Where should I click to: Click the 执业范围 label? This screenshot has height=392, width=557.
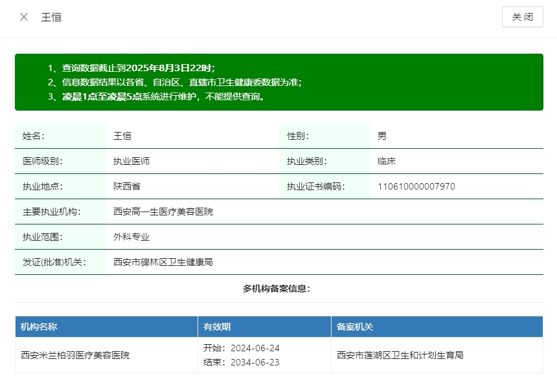(43, 237)
